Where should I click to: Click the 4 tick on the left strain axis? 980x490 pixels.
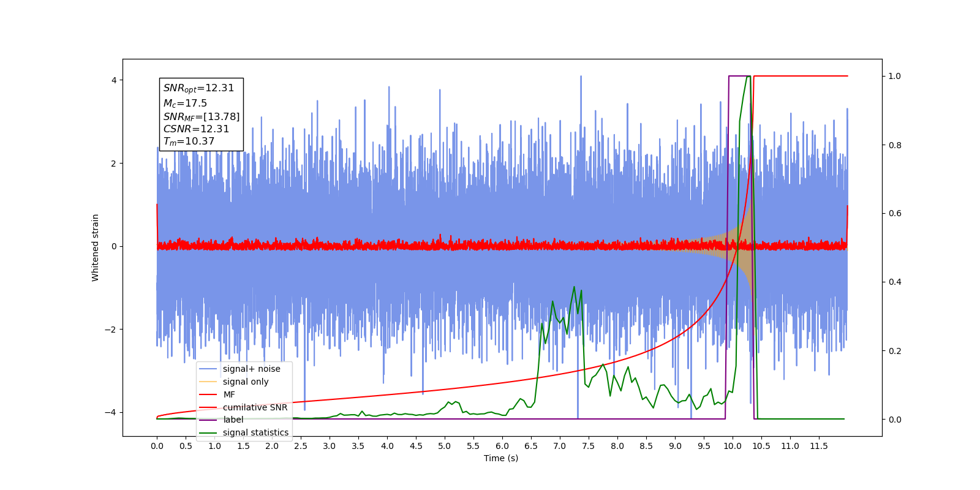coord(114,80)
